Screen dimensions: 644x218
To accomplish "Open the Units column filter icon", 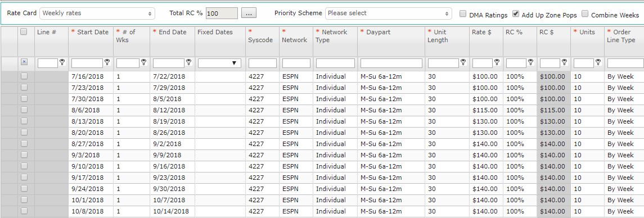I will click(x=598, y=62).
